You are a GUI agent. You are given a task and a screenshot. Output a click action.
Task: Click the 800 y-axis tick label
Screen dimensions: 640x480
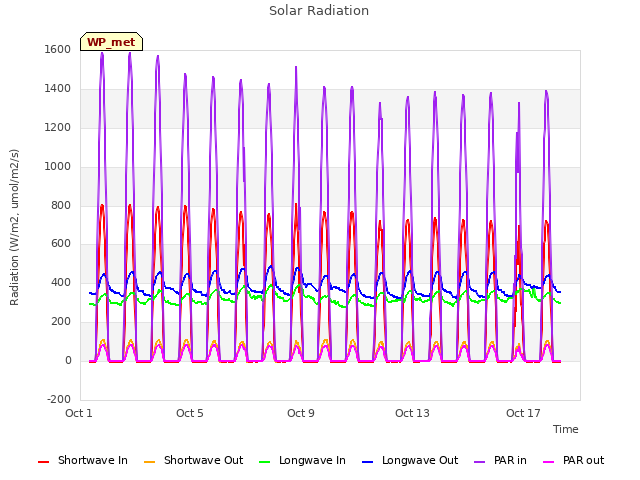click(x=61, y=205)
